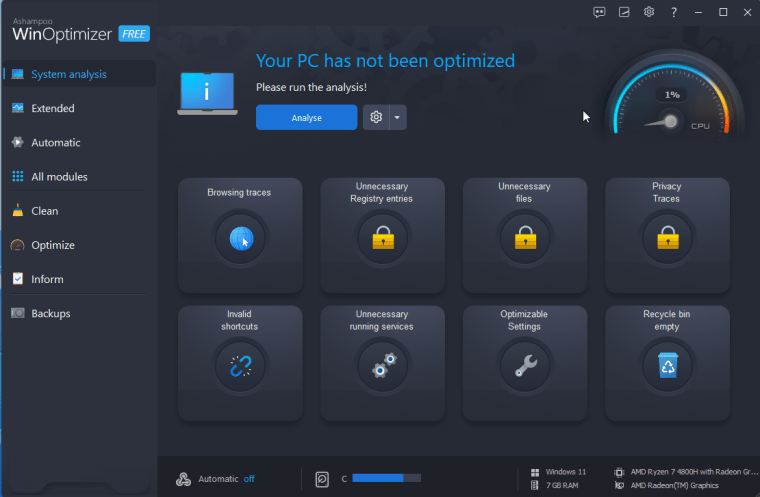Open the help question mark icon

point(674,12)
